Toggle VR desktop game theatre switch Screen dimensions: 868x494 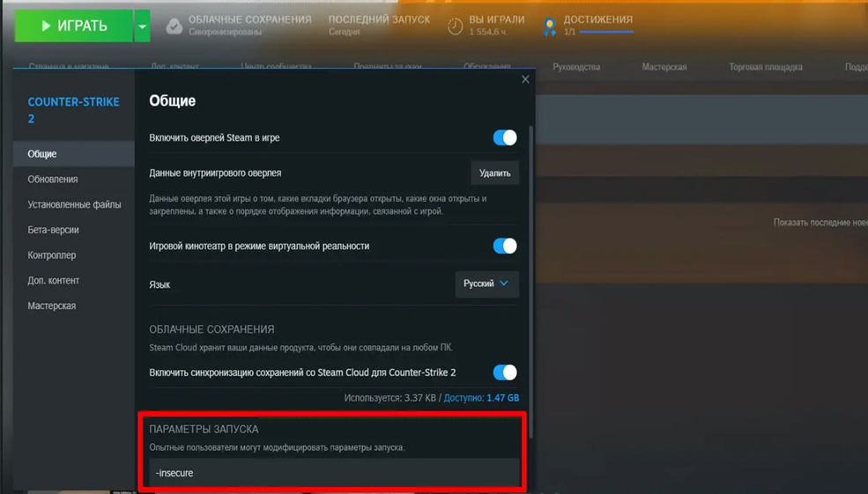(x=505, y=246)
